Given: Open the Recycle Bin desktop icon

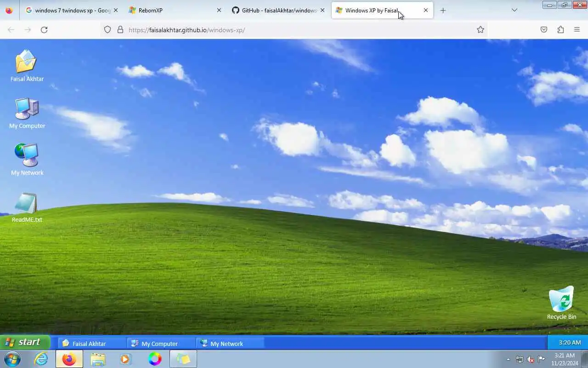Looking at the screenshot, I should pyautogui.click(x=561, y=303).
